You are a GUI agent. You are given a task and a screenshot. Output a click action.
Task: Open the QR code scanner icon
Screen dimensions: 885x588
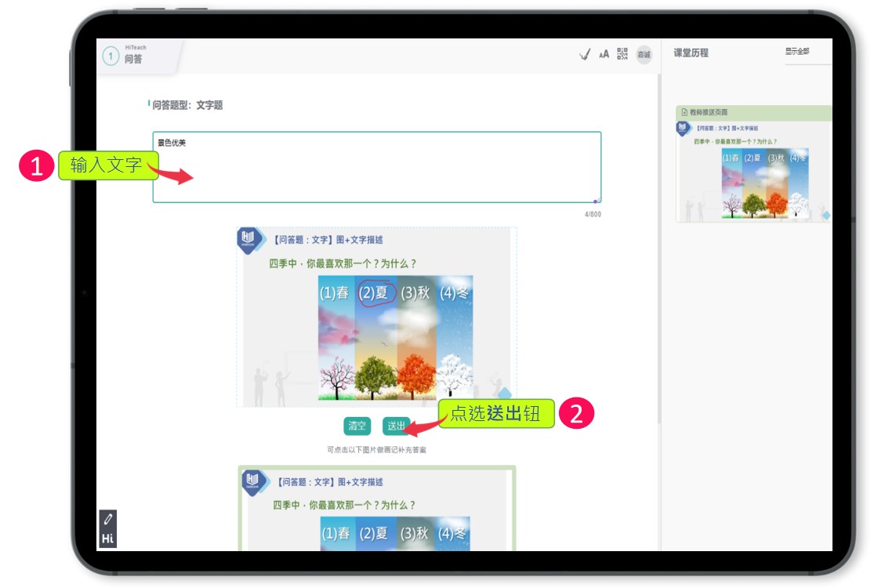pyautogui.click(x=622, y=54)
